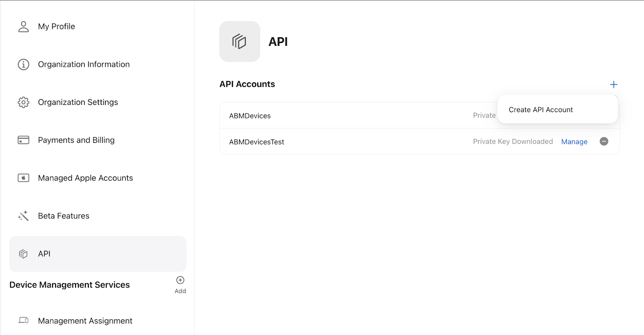
Task: Click the Beta Features wand icon
Action: tap(23, 216)
